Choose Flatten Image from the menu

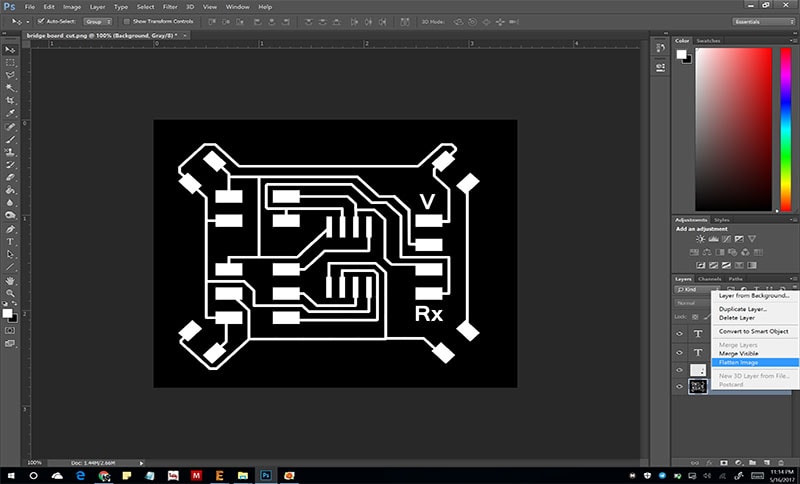coord(755,363)
